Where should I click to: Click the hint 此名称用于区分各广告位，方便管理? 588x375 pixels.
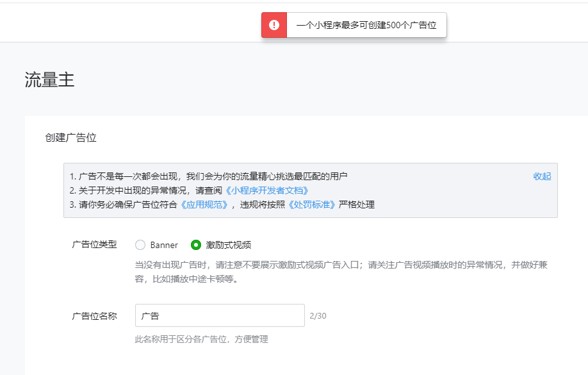(201, 339)
